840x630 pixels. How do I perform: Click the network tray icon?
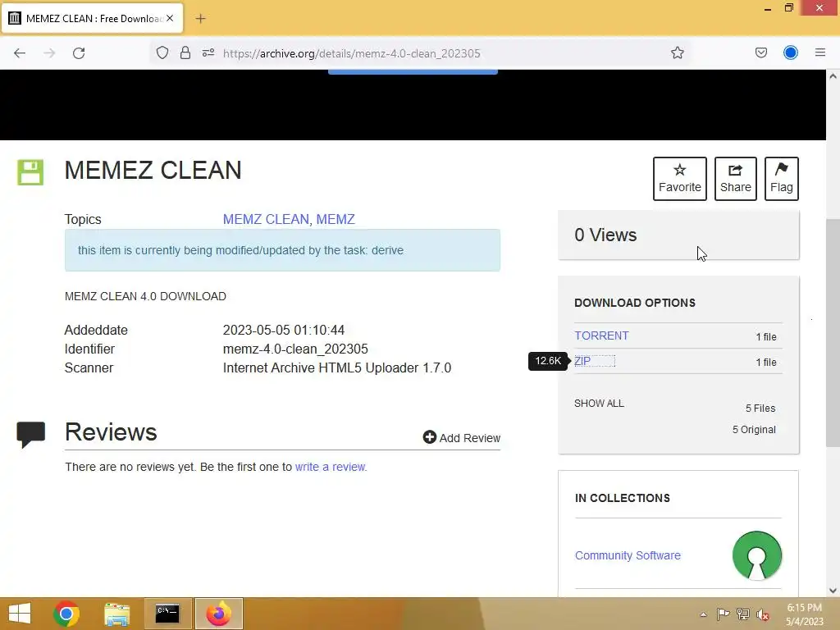pos(743,614)
